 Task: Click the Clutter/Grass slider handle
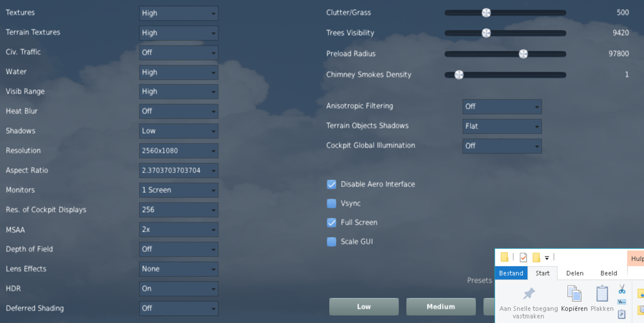click(486, 13)
